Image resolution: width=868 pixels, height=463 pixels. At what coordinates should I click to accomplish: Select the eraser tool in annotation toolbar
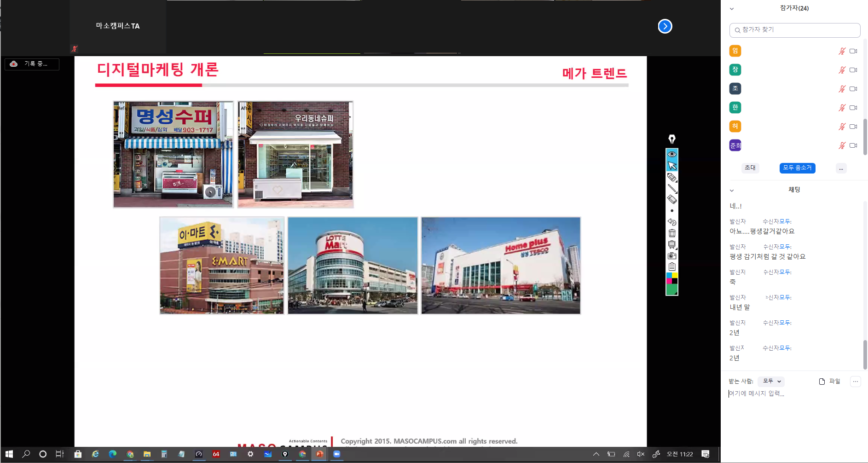(672, 199)
